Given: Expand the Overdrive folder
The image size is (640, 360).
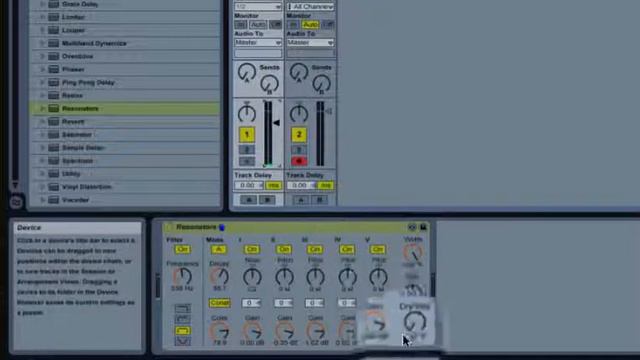Looking at the screenshot, I should (x=42, y=56).
